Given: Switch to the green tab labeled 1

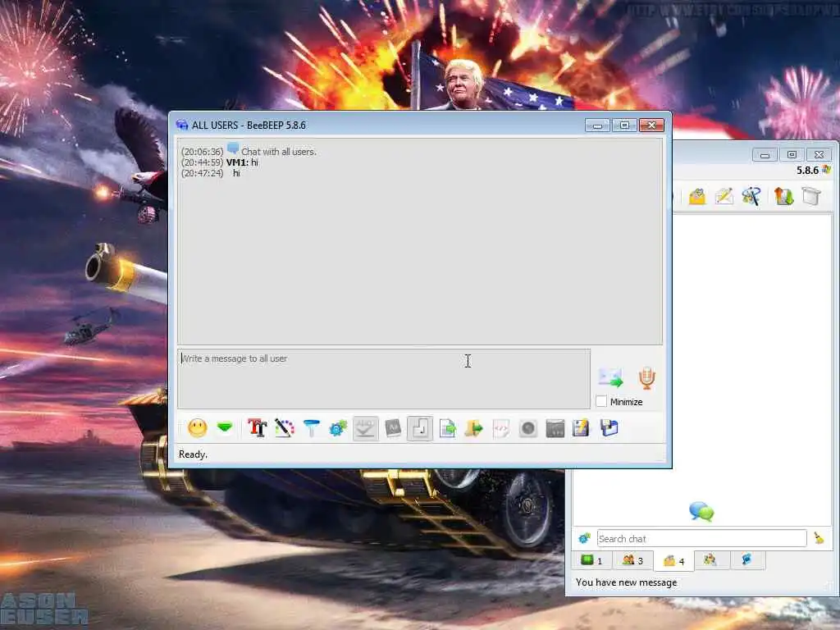Looking at the screenshot, I should point(592,560).
